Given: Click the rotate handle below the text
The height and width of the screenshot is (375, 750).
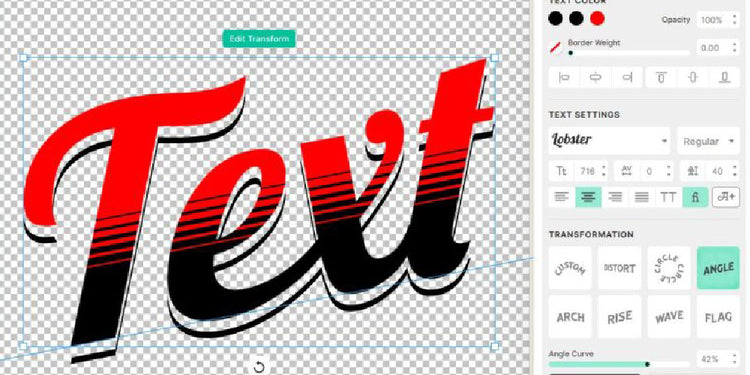Looking at the screenshot, I should point(259,367).
